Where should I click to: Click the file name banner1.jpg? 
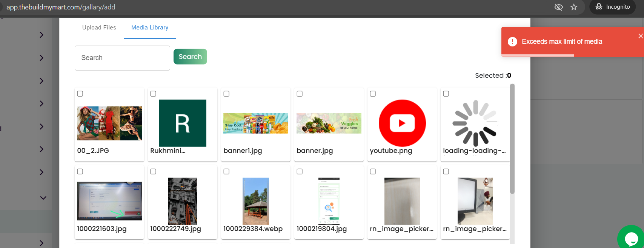[243, 151]
